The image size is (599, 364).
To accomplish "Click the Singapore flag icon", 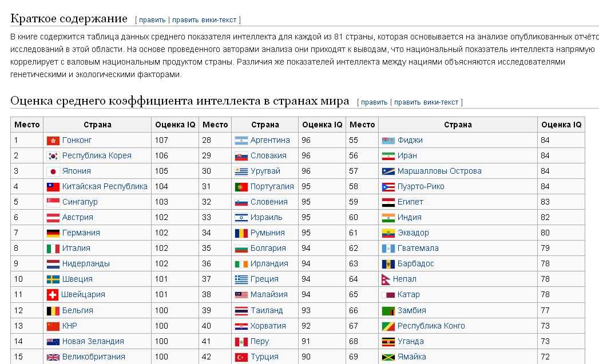I will click(53, 202).
